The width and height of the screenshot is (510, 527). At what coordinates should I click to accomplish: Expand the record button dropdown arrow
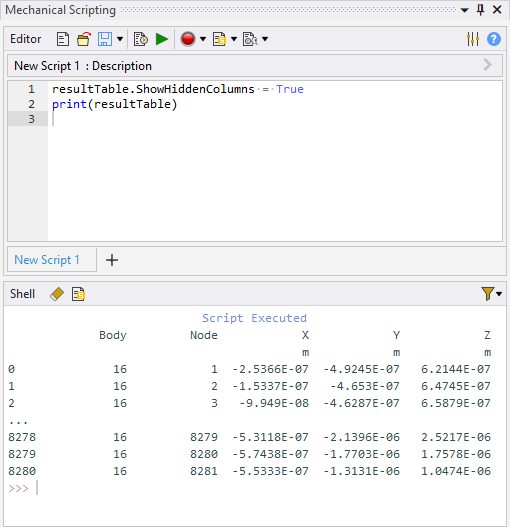[x=203, y=39]
